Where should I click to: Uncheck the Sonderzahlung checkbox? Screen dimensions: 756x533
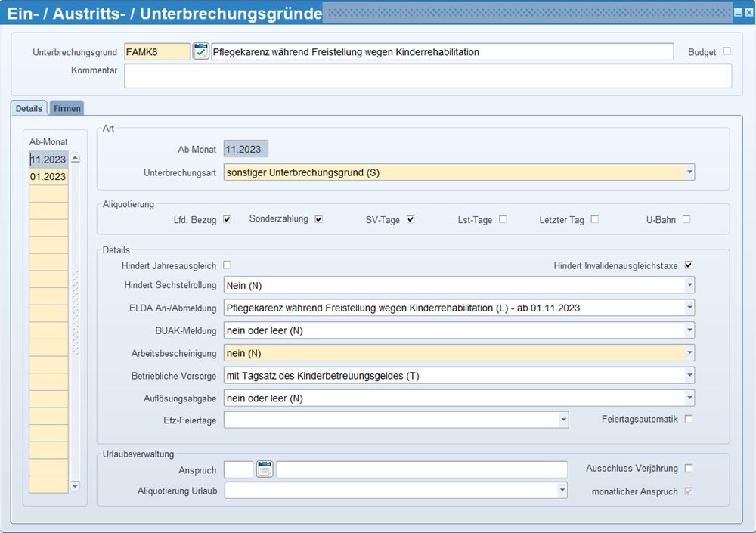(x=319, y=219)
